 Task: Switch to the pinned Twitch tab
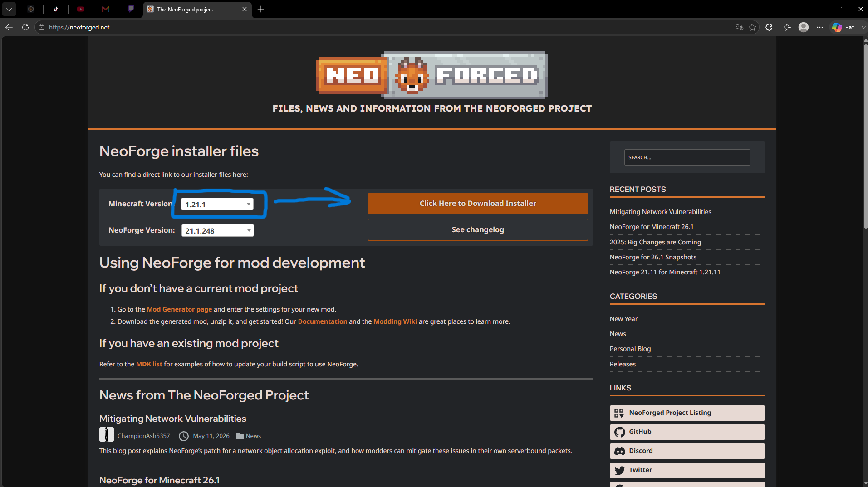[x=131, y=9]
